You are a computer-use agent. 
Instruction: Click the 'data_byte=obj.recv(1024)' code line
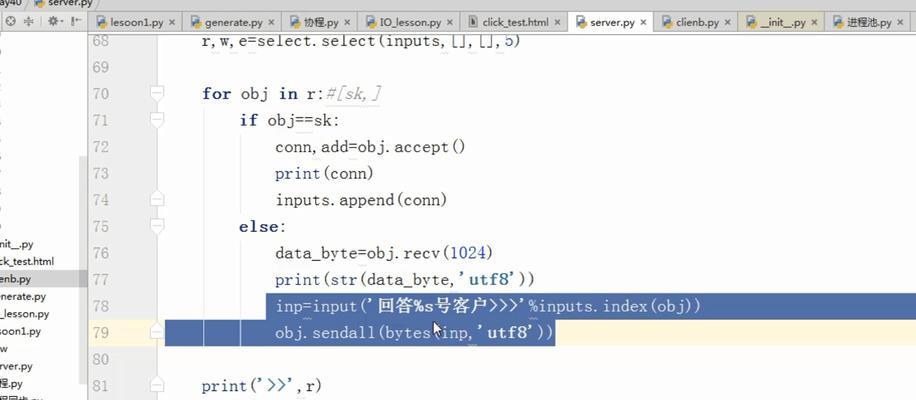[384, 253]
